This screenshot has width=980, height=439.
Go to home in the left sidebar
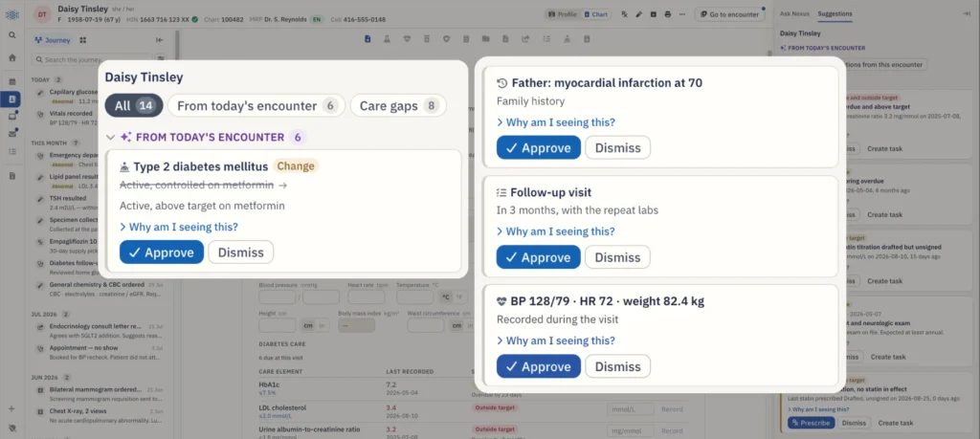[11, 57]
